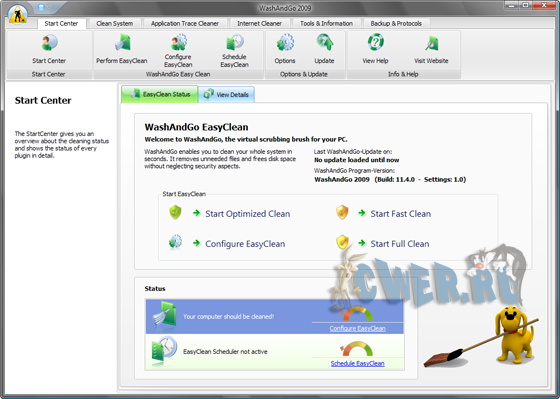Close the WashAndGo 2009 window
560x399 pixels.
[x=544, y=5]
